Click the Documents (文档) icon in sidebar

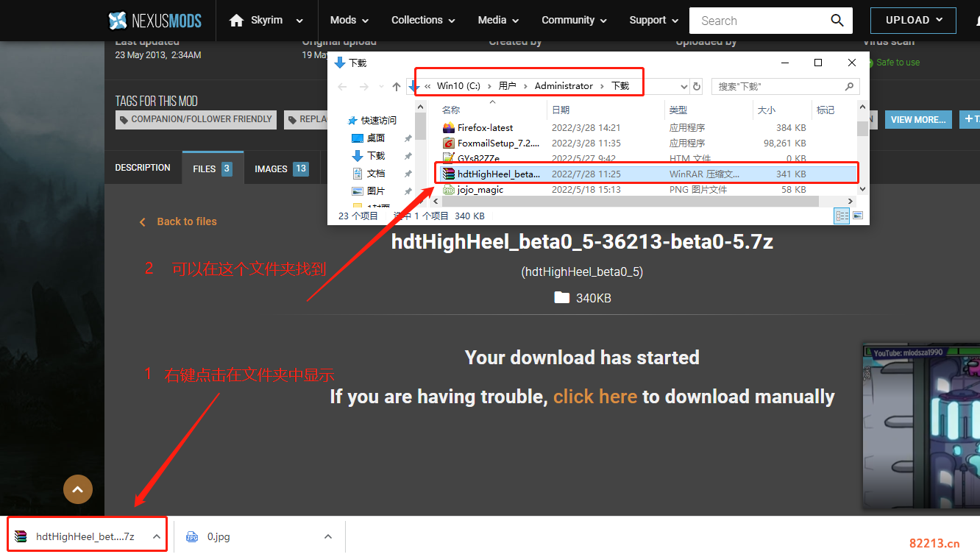358,173
